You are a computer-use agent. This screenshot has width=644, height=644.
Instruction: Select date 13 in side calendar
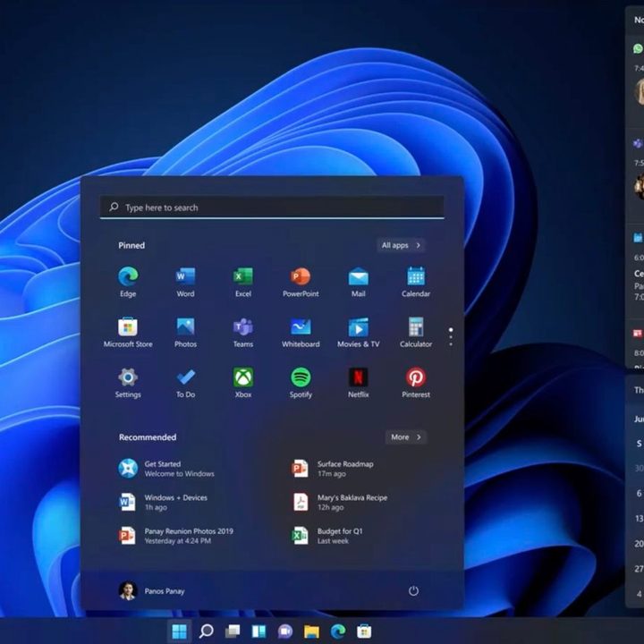pyautogui.click(x=639, y=518)
